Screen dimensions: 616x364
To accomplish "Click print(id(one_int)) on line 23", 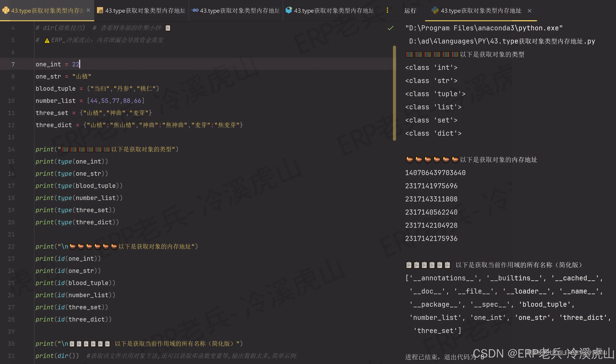I will (x=68, y=259).
